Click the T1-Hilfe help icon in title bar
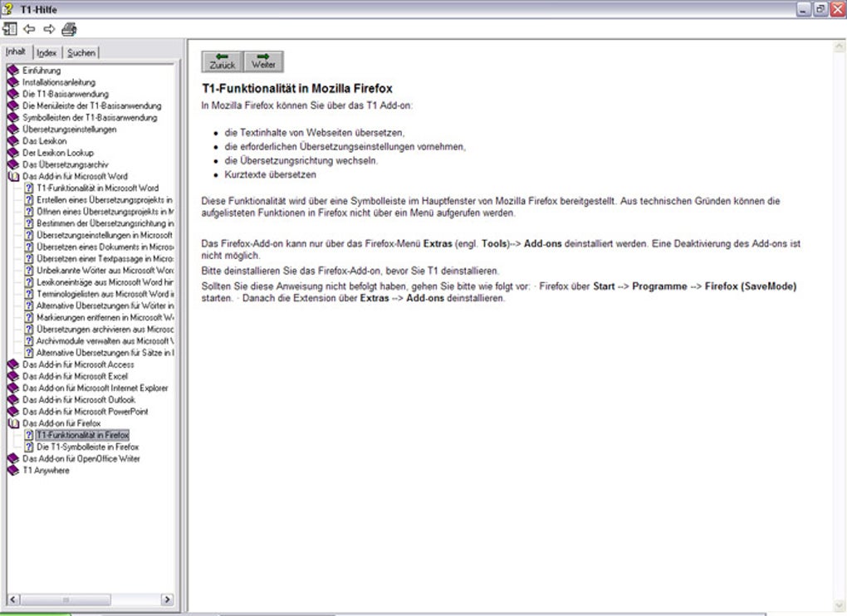The width and height of the screenshot is (847, 616). coord(7,9)
